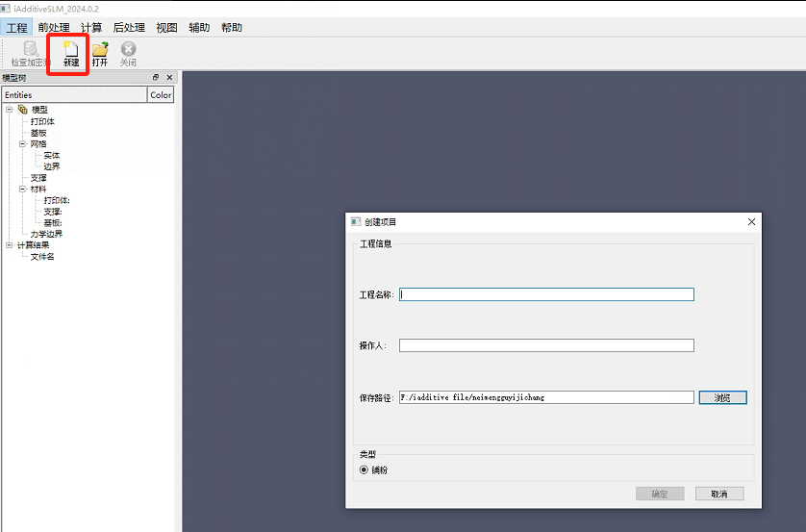
Task: Close the 创建项目 dialog
Action: (x=751, y=221)
